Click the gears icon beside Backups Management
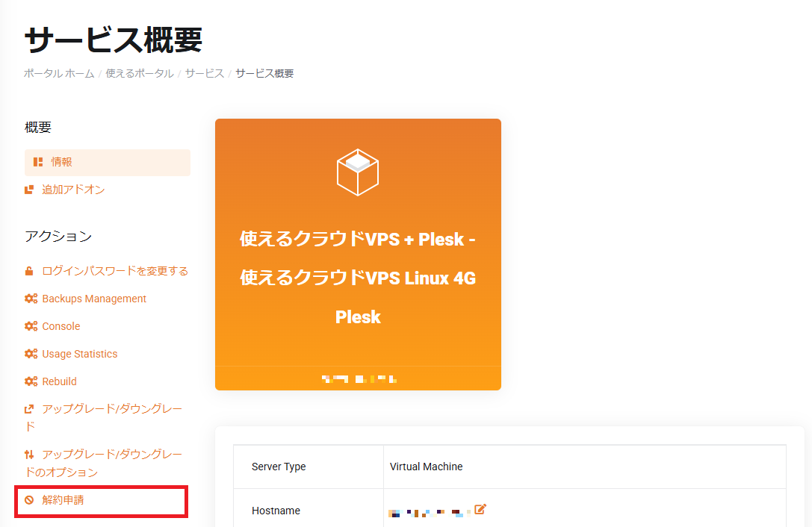Screen dimensions: 812x527 [31, 299]
